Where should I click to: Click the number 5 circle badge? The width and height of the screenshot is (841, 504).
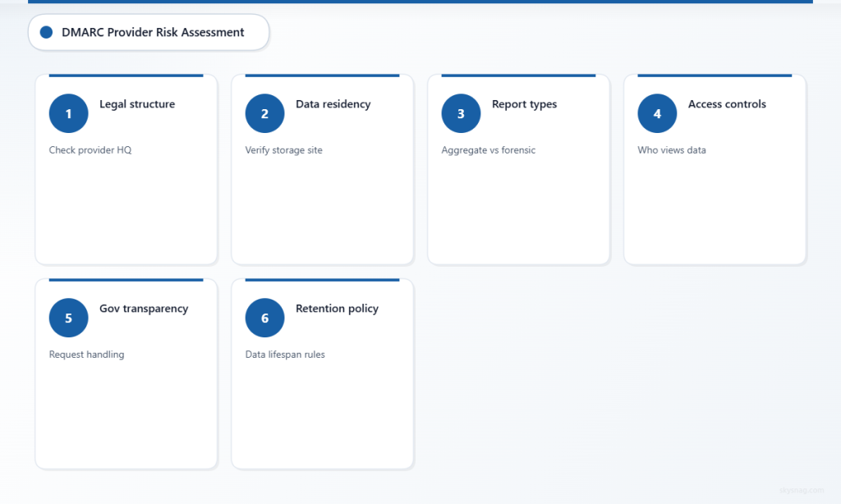(x=69, y=318)
